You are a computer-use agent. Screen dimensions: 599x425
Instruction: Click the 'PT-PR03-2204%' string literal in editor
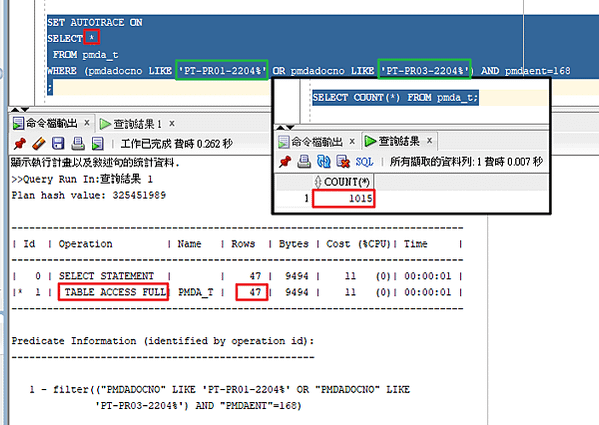[x=424, y=71]
